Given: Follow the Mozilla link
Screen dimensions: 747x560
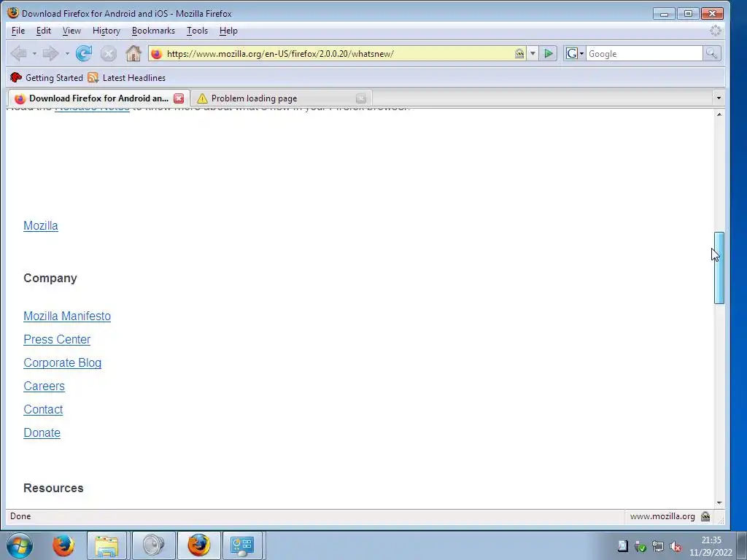Looking at the screenshot, I should (x=41, y=226).
